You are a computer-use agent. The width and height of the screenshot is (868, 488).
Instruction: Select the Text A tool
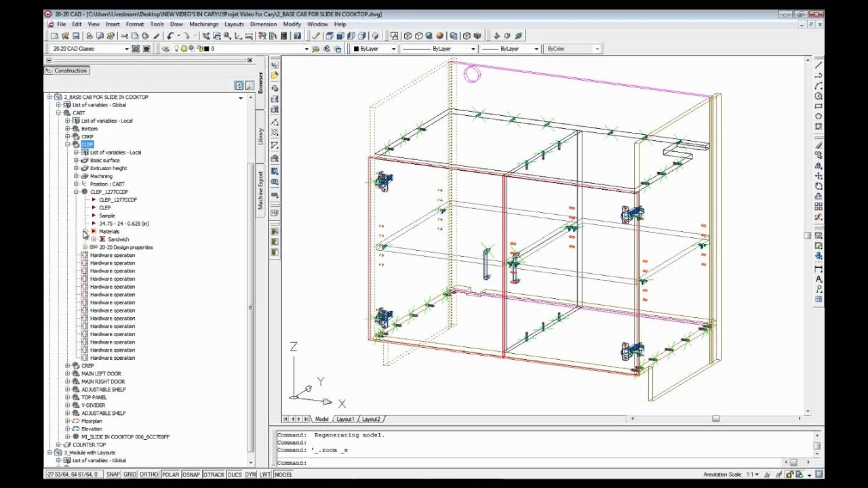tap(818, 279)
